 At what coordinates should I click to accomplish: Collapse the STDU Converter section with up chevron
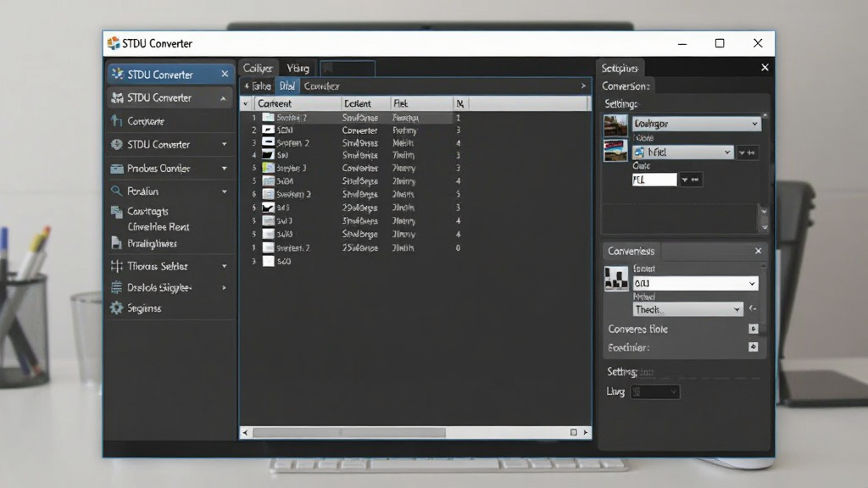(223, 98)
